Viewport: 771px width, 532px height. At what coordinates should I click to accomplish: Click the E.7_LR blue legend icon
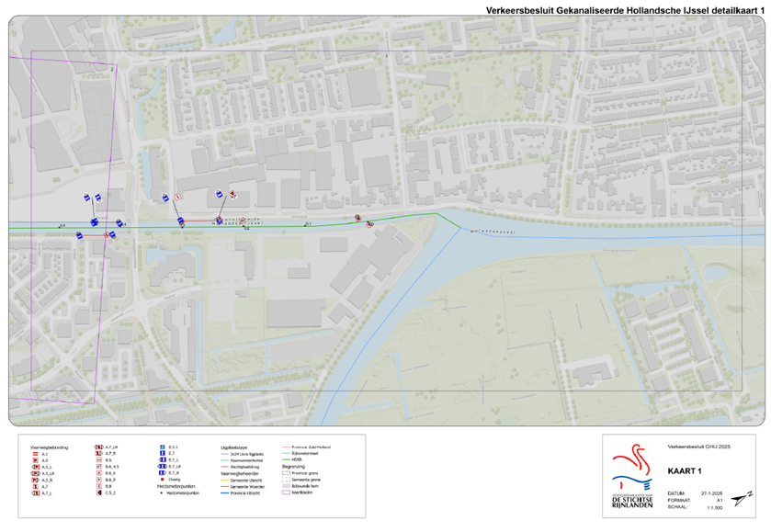point(161,467)
